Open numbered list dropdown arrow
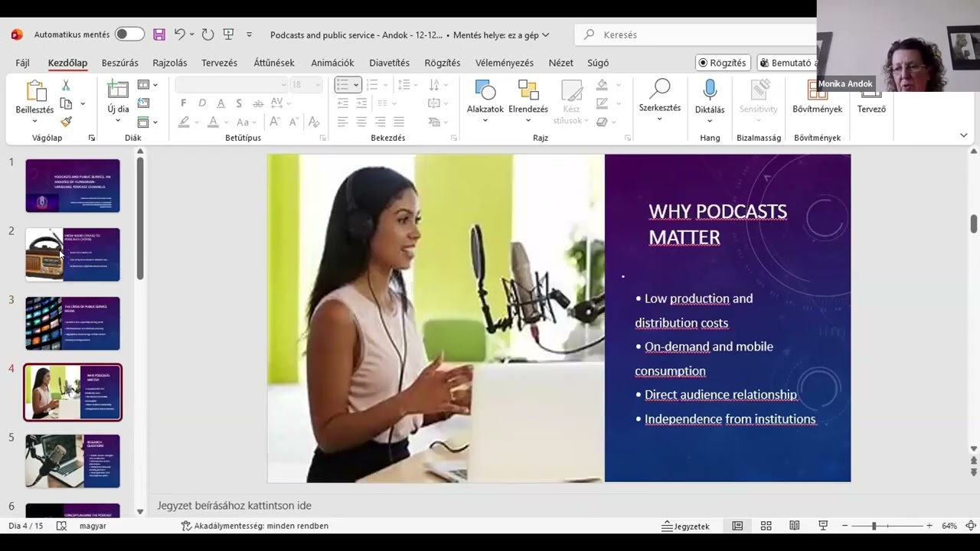The image size is (980, 551). coord(385,85)
